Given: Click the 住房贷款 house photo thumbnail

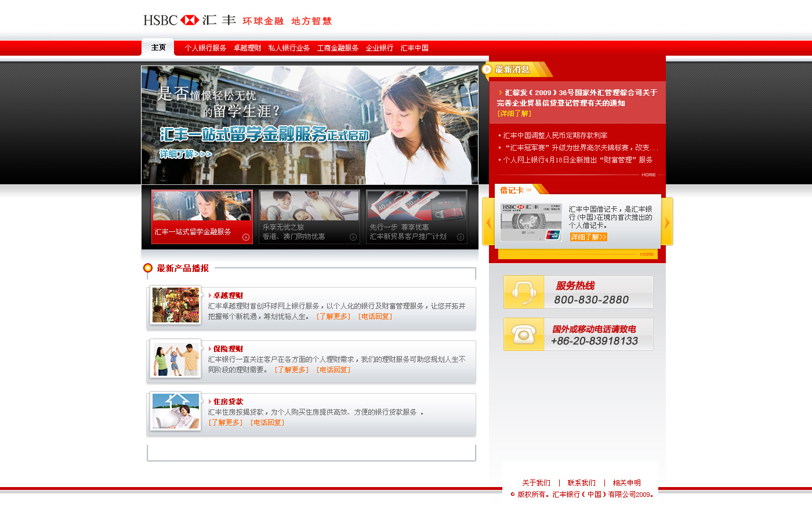Looking at the screenshot, I should click(175, 412).
